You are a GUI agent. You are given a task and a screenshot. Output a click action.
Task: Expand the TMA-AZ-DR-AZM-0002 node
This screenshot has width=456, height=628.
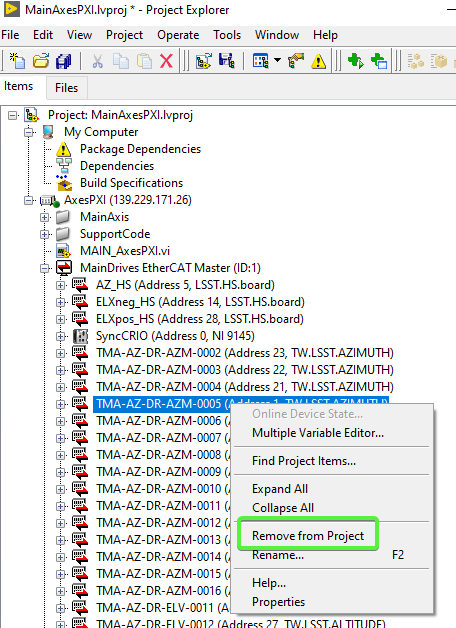tap(60, 353)
